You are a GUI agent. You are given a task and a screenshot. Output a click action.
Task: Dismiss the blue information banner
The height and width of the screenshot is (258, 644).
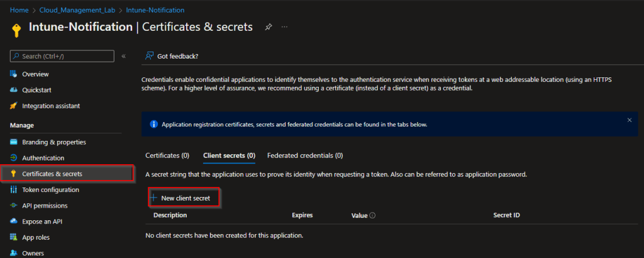(630, 120)
